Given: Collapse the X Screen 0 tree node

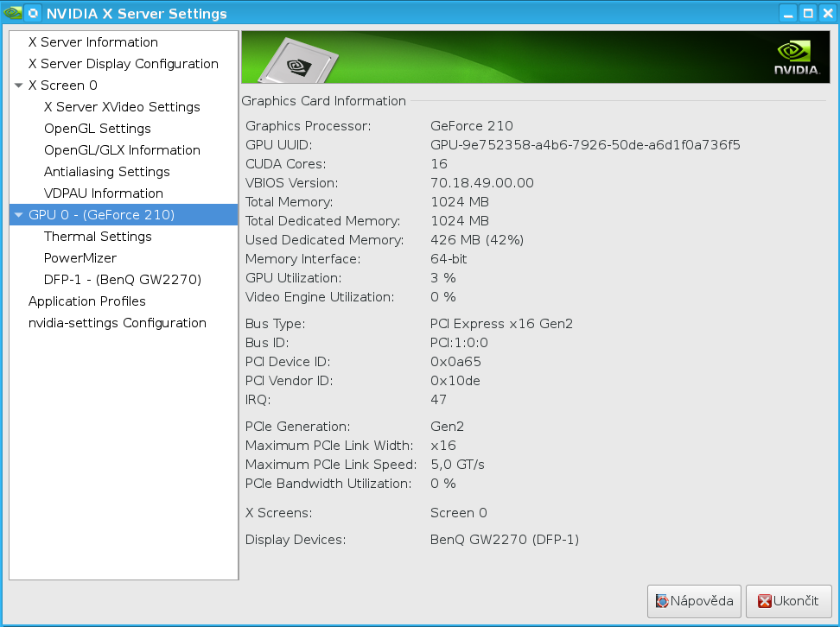Looking at the screenshot, I should (x=19, y=85).
